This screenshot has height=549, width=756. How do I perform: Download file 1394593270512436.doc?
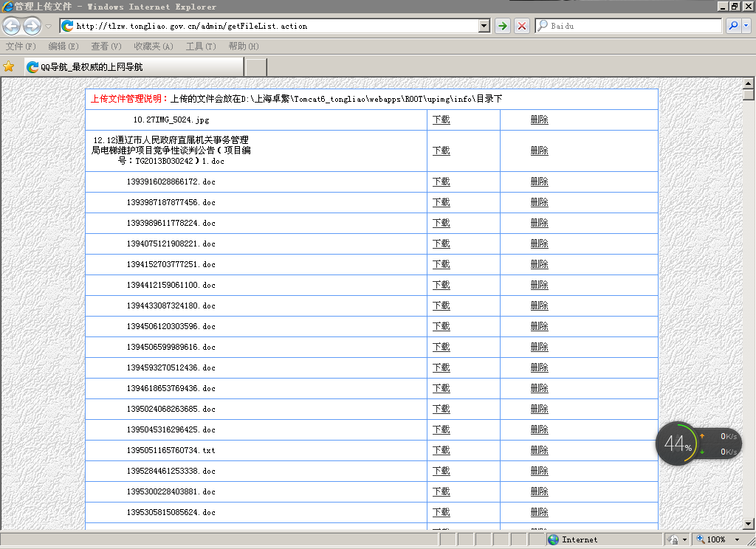pos(441,367)
